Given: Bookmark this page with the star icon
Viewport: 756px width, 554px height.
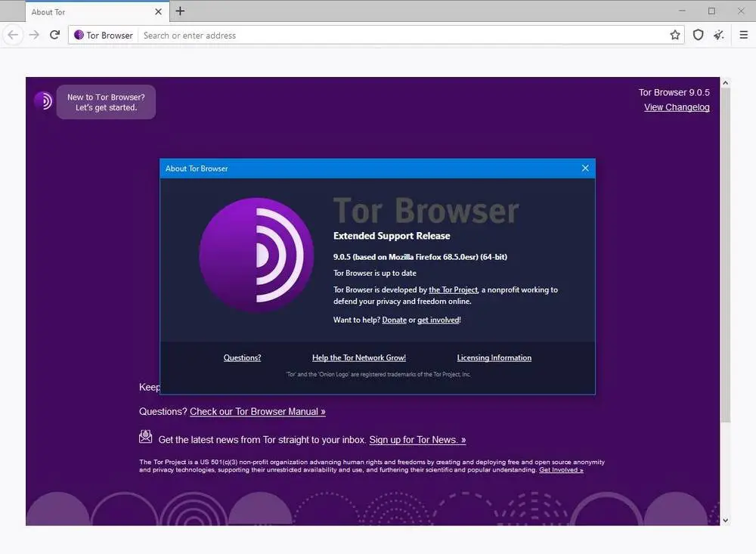Looking at the screenshot, I should pos(675,35).
